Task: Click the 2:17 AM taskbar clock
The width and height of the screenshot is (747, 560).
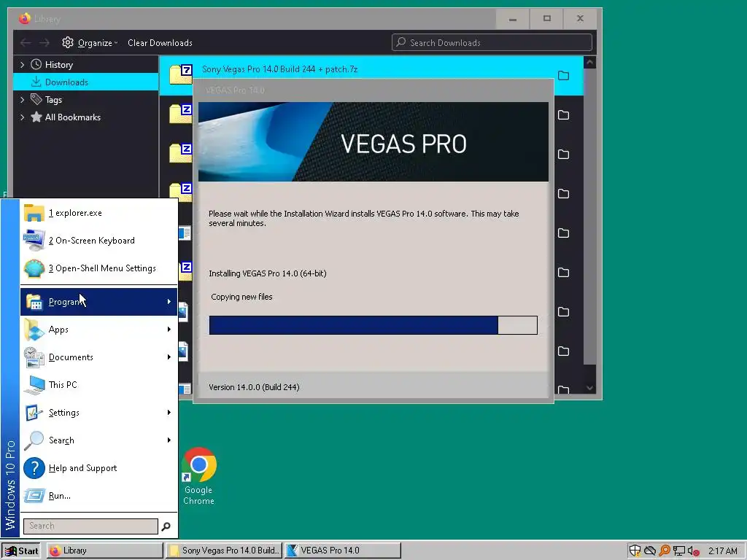Action: 722,551
